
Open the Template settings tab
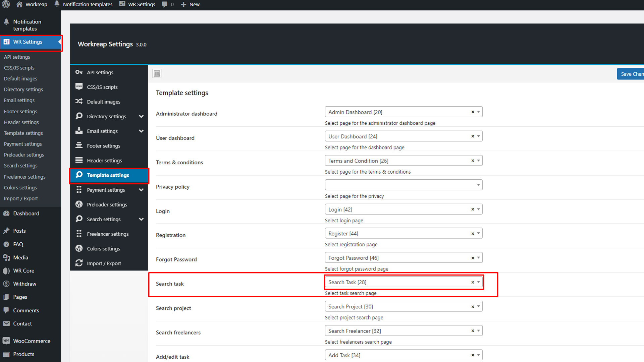click(x=108, y=175)
